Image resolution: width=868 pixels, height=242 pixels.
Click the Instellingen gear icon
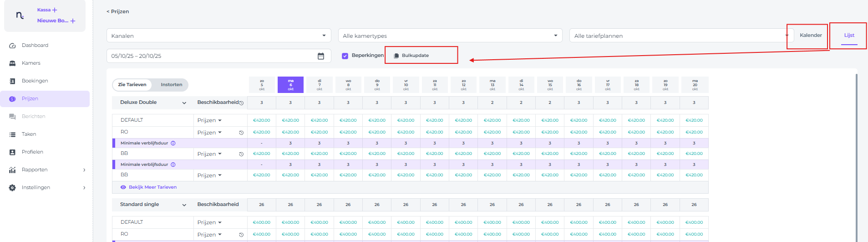pos(12,188)
